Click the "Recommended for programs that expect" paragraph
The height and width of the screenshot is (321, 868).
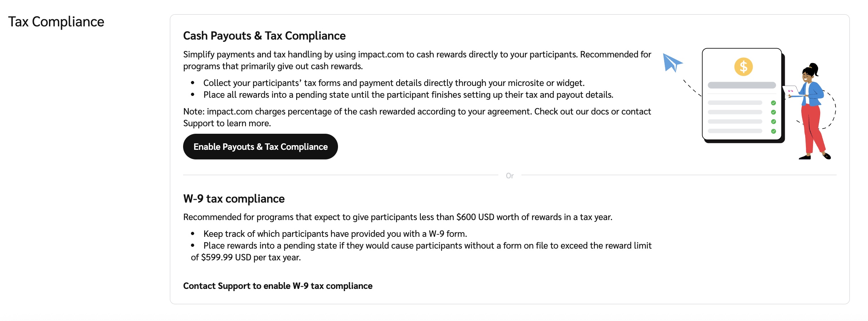click(x=397, y=217)
